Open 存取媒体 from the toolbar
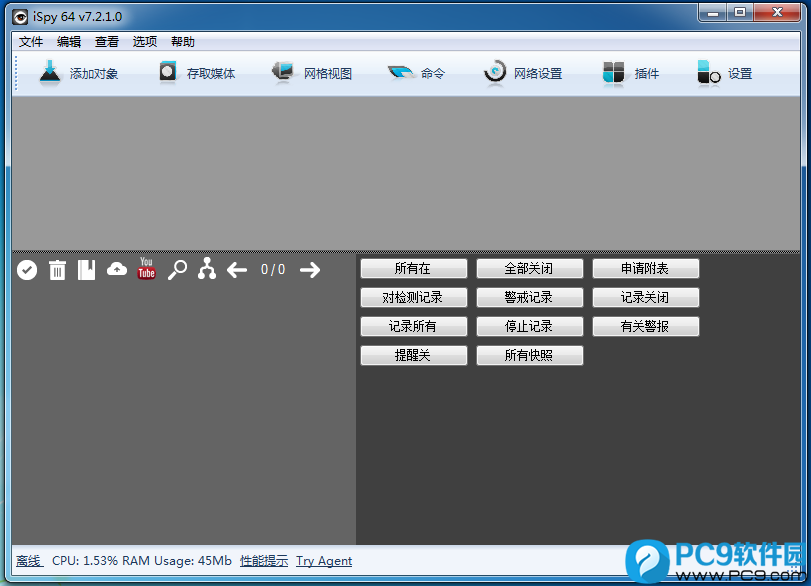Image resolution: width=811 pixels, height=586 pixels. [x=197, y=73]
